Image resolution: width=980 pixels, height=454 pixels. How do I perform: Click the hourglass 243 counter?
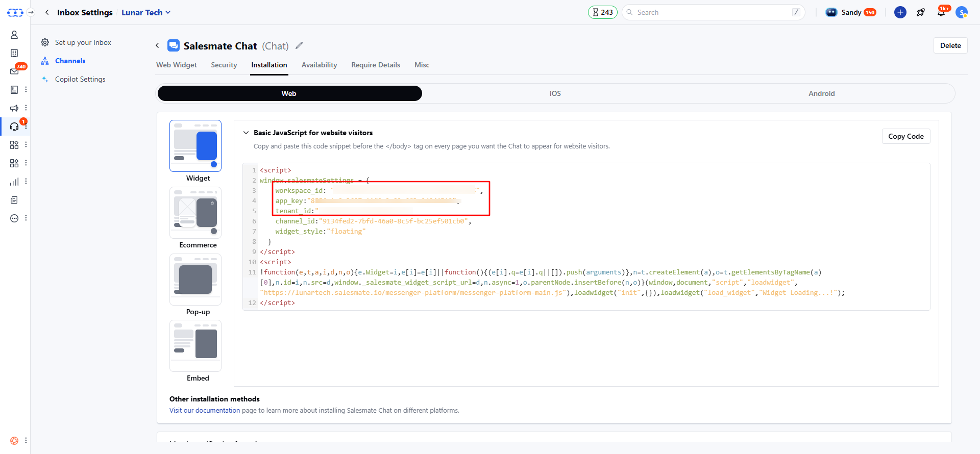coord(603,12)
